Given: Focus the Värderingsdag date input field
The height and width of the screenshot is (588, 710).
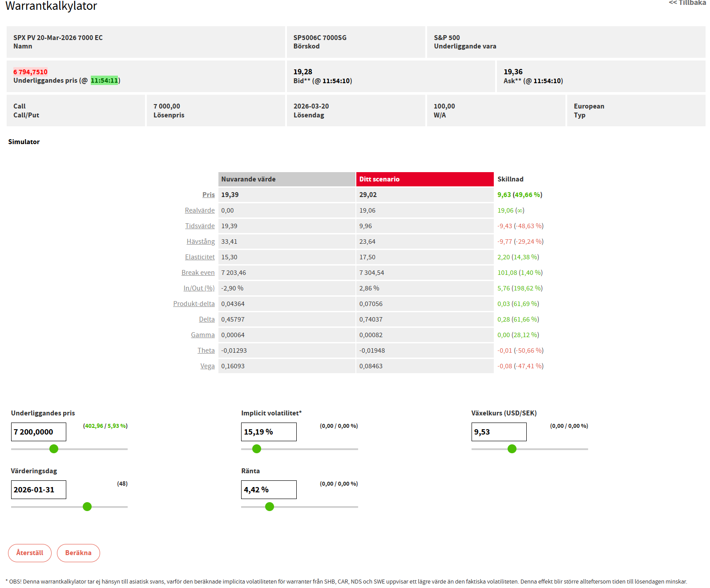Looking at the screenshot, I should tap(39, 490).
